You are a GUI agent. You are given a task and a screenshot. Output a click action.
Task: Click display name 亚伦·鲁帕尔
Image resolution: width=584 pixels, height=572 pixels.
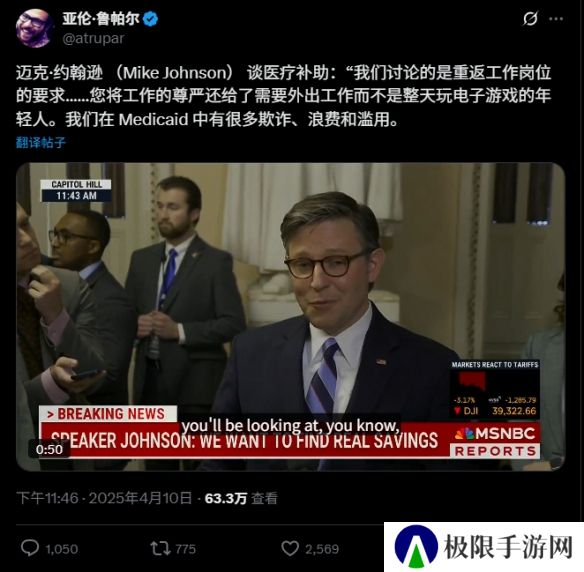coord(101,19)
